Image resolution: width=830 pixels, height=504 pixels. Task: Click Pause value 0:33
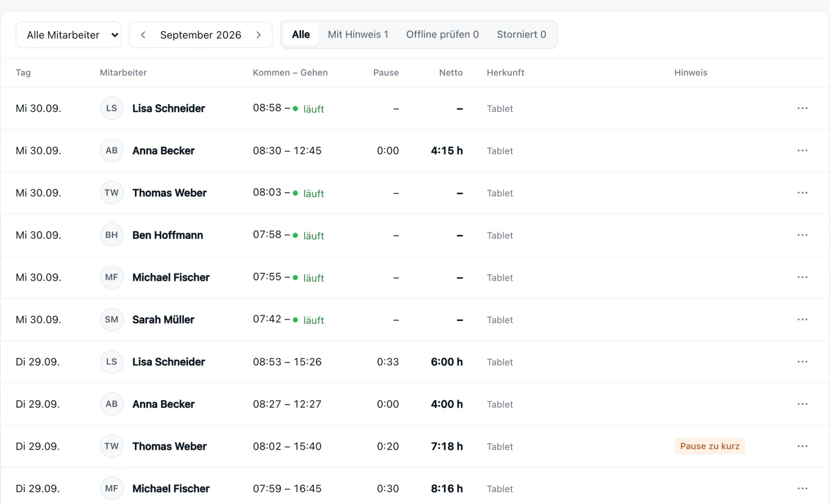(x=388, y=362)
